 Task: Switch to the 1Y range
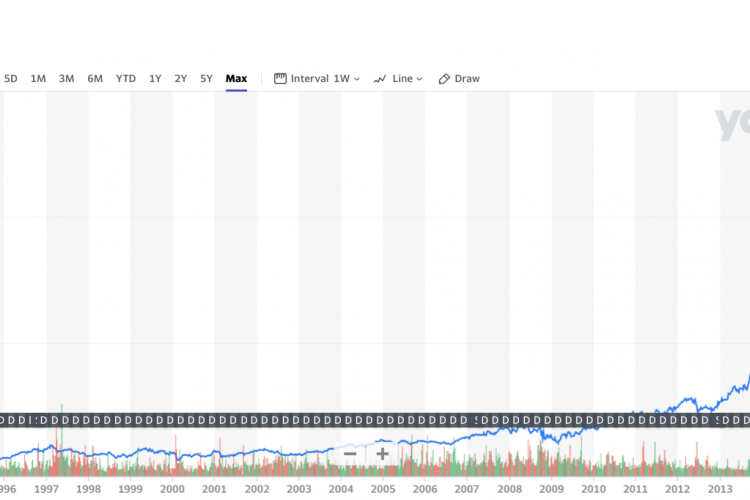[155, 79]
